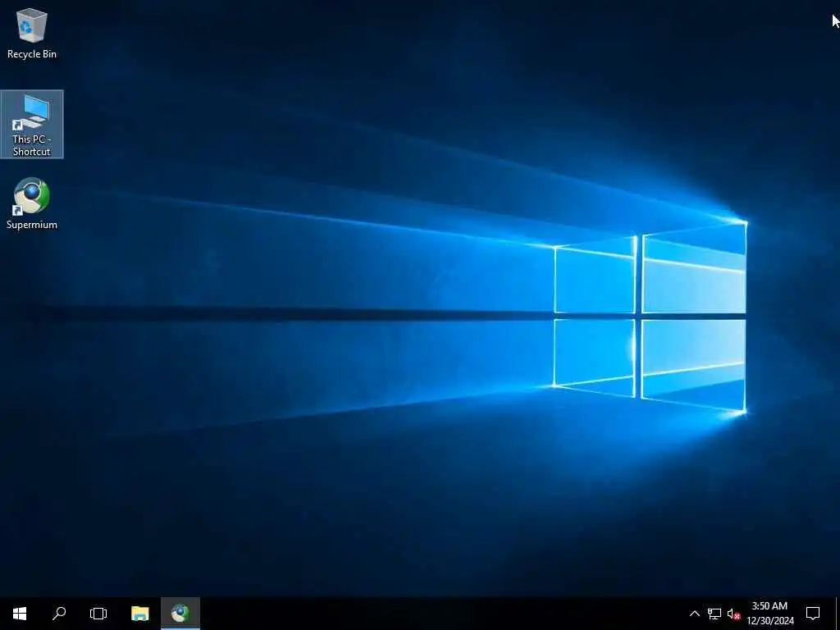840x630 pixels.
Task: Open the muted volume tray icon
Action: 733,614
